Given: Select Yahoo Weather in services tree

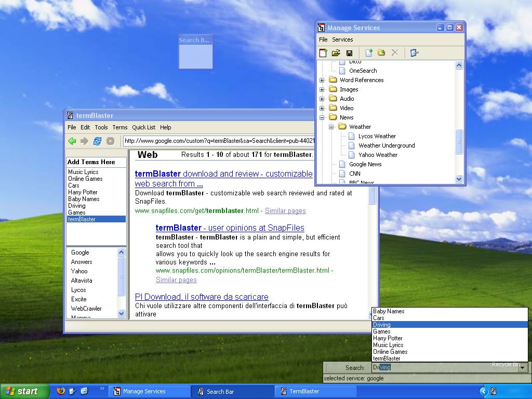Looking at the screenshot, I should coord(378,155).
